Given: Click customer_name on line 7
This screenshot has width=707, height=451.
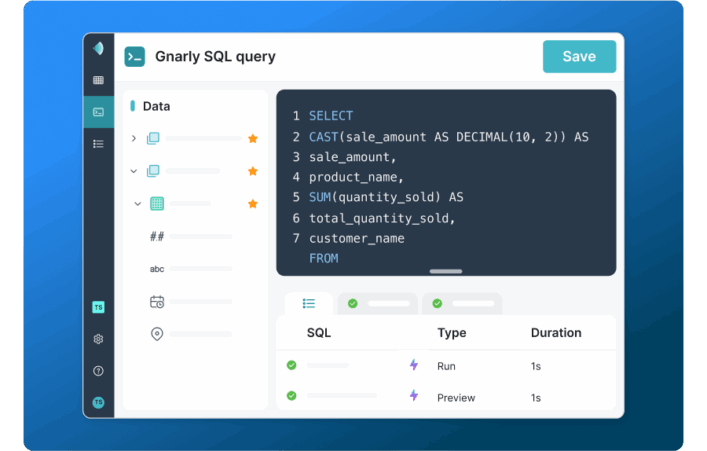Looking at the screenshot, I should point(357,238).
